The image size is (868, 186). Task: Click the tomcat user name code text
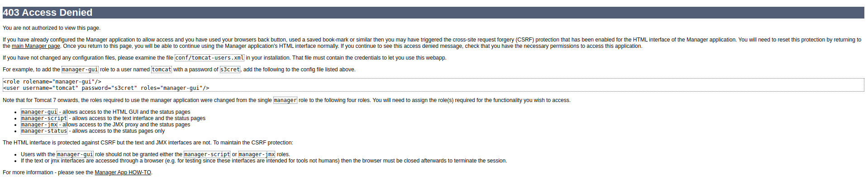click(162, 70)
